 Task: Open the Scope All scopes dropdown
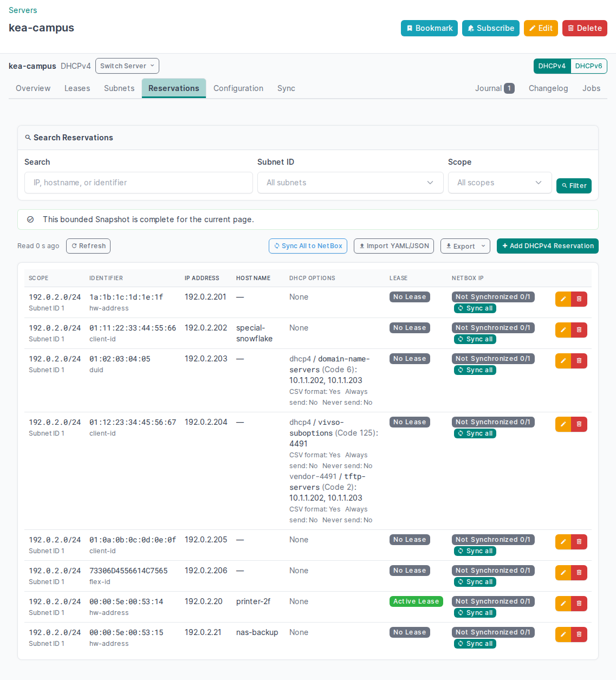coord(500,183)
